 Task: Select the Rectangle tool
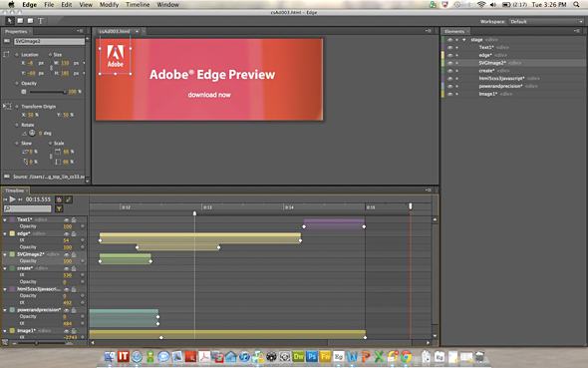(20, 21)
